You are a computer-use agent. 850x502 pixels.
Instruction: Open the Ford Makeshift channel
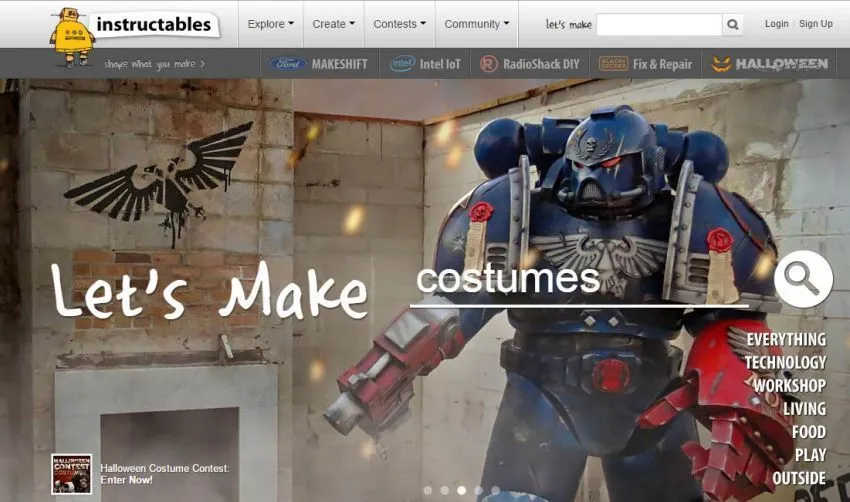click(x=319, y=64)
